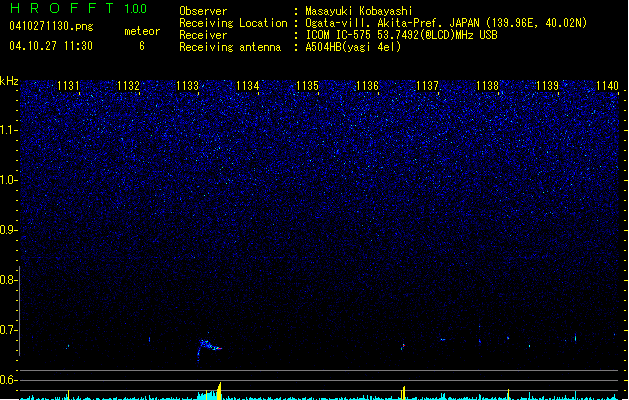The width and height of the screenshot is (629, 400).
Task: Click the 1134 time axis label
Action: click(x=248, y=86)
